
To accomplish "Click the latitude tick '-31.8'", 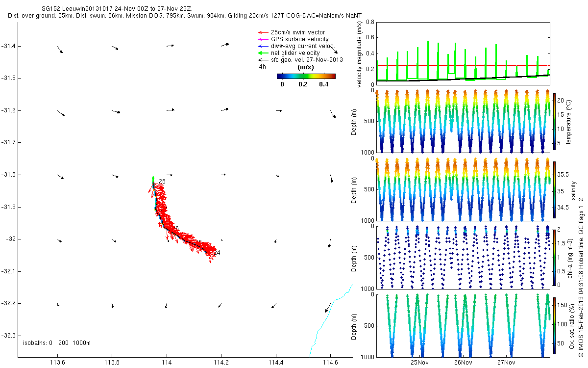I will pos(8,175).
